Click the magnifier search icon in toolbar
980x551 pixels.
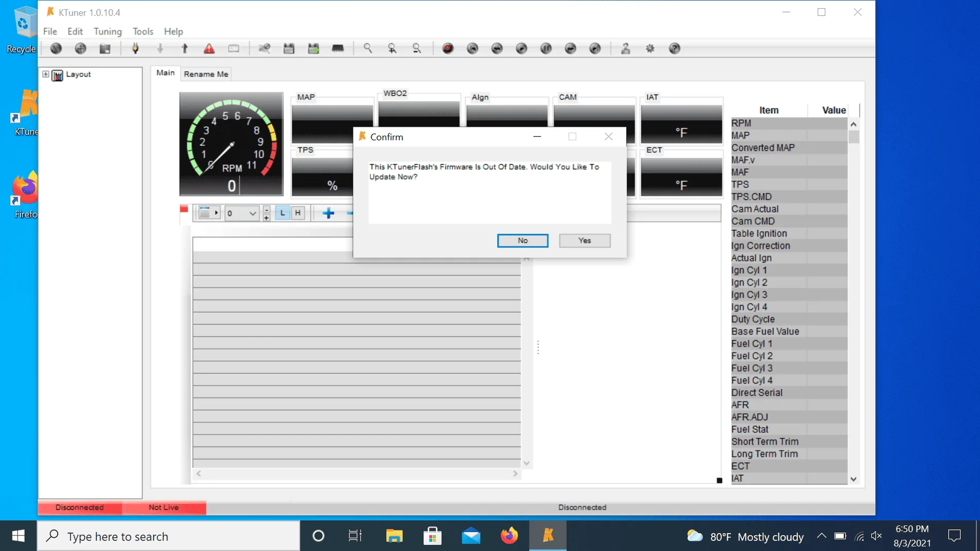tap(368, 48)
